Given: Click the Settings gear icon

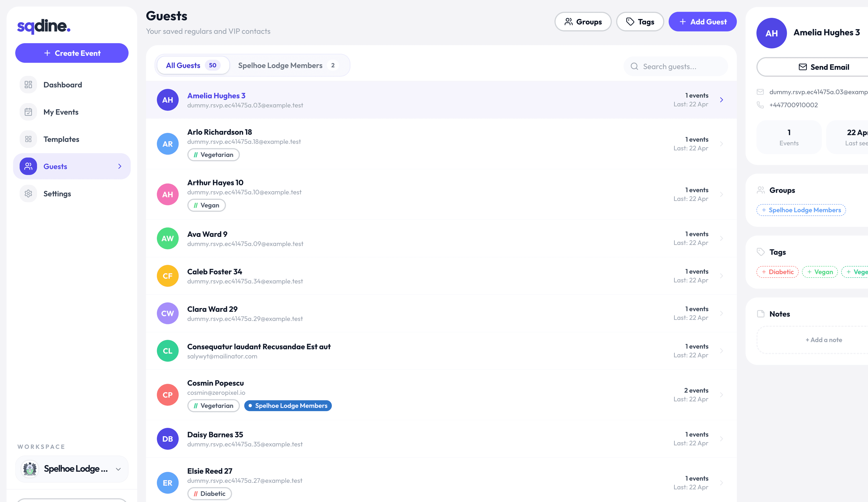Looking at the screenshot, I should [28, 193].
